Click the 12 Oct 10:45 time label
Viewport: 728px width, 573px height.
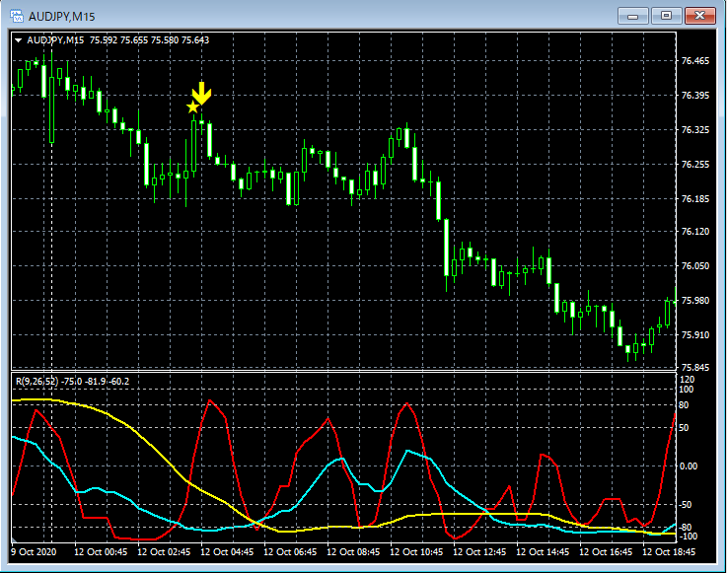[416, 551]
